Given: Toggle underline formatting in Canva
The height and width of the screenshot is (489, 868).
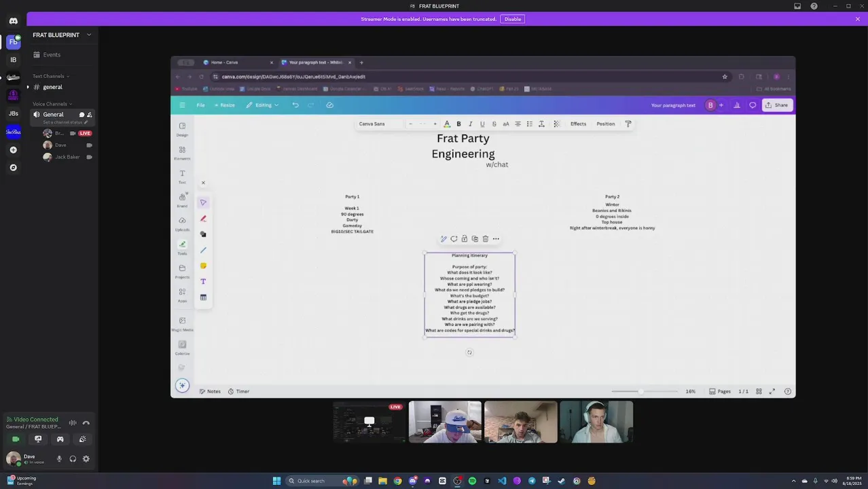Looking at the screenshot, I should 482,124.
